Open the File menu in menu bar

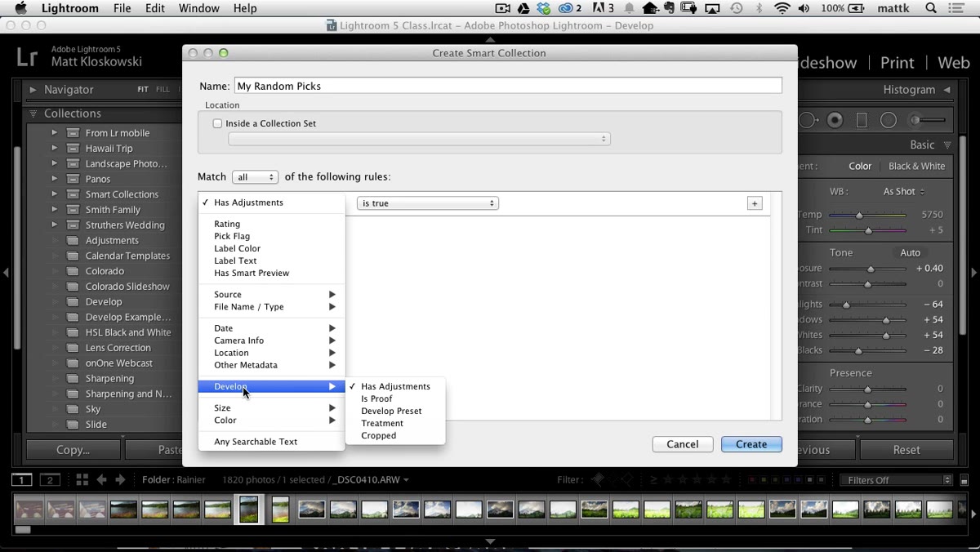point(122,8)
